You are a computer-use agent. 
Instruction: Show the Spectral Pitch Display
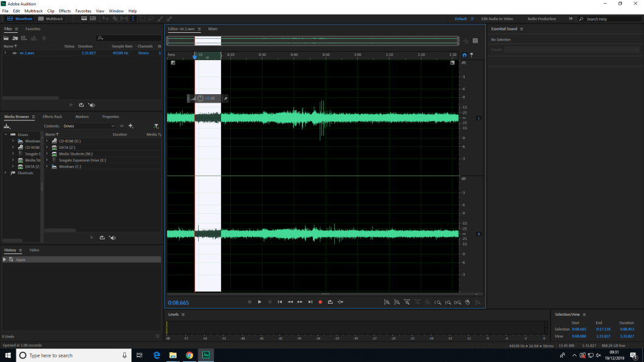93,18
